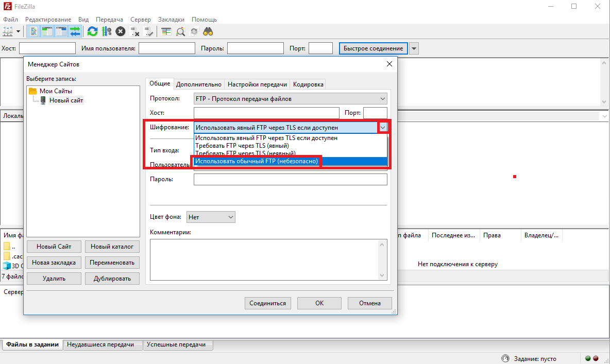This screenshot has height=364, width=610.
Task: Expand the Быстрое соединение history arrow
Action: coord(414,48)
